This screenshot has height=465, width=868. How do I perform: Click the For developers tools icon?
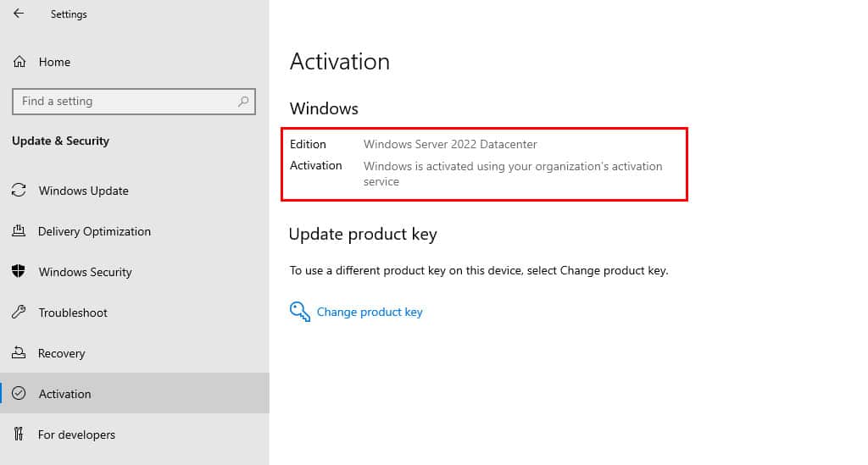[x=19, y=434]
